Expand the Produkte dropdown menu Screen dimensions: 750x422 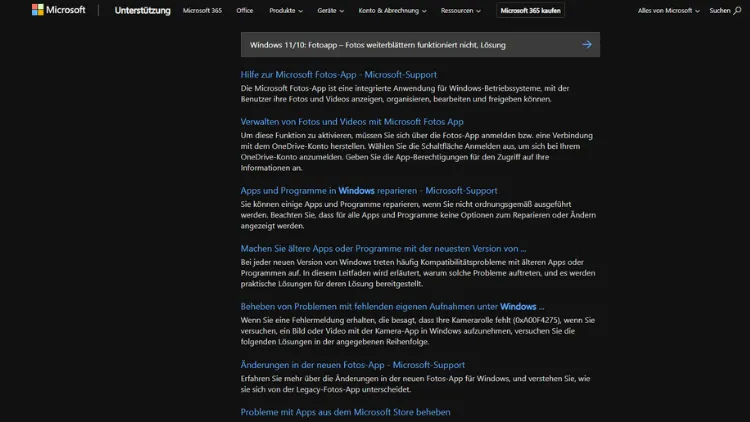click(x=285, y=10)
